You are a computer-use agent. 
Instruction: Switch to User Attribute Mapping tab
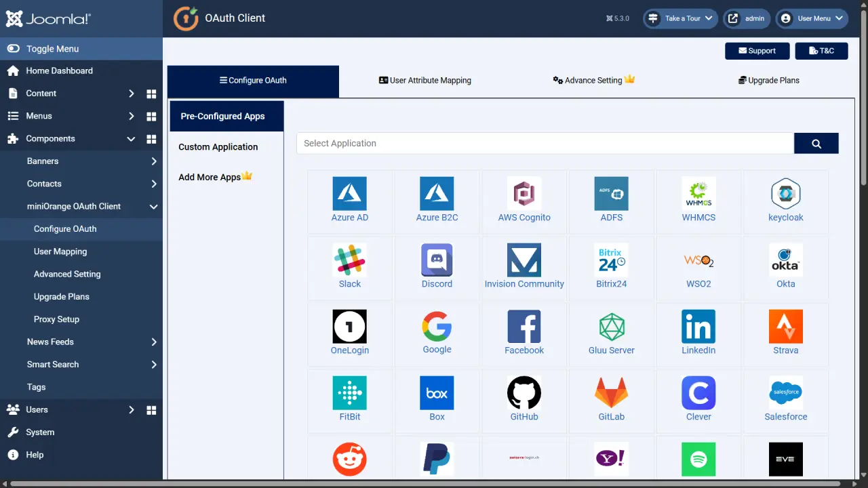pyautogui.click(x=425, y=80)
